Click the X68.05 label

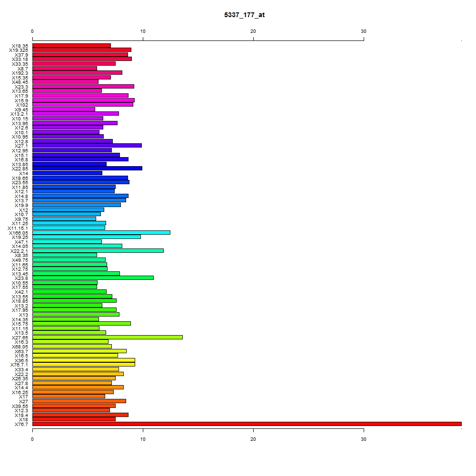(x=20, y=347)
